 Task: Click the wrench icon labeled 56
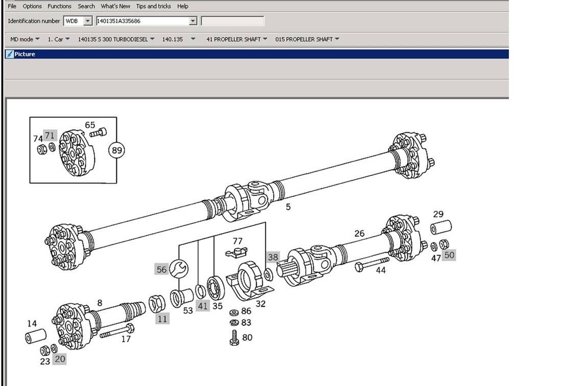[x=179, y=269]
